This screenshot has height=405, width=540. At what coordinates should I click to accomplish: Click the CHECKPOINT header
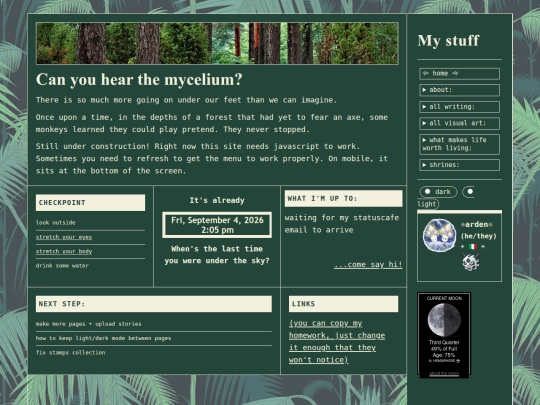(x=90, y=202)
